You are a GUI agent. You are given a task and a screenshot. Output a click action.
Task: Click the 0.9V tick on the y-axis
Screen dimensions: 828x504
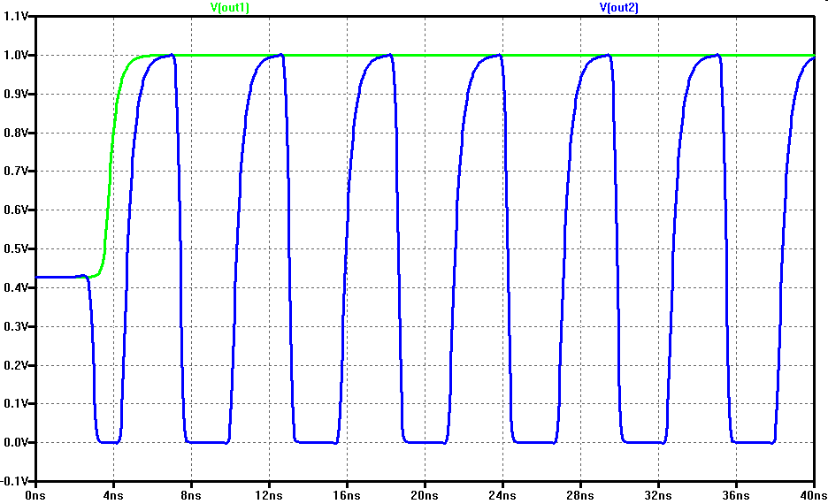tap(16, 95)
